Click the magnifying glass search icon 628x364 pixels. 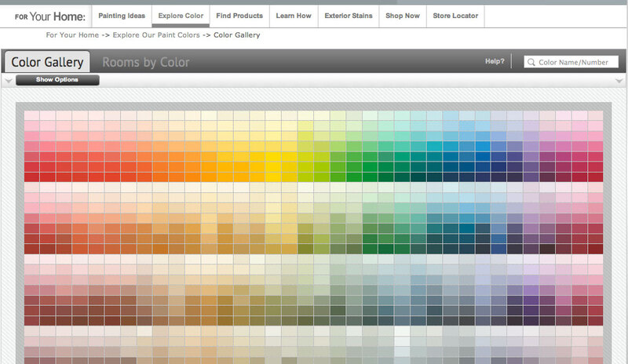pyautogui.click(x=531, y=62)
